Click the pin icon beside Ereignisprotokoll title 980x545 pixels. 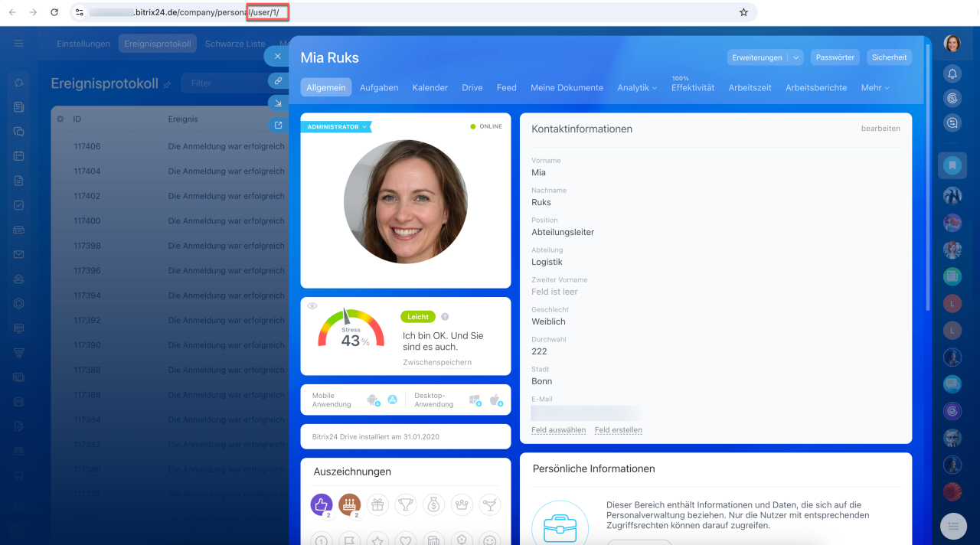[x=168, y=84]
